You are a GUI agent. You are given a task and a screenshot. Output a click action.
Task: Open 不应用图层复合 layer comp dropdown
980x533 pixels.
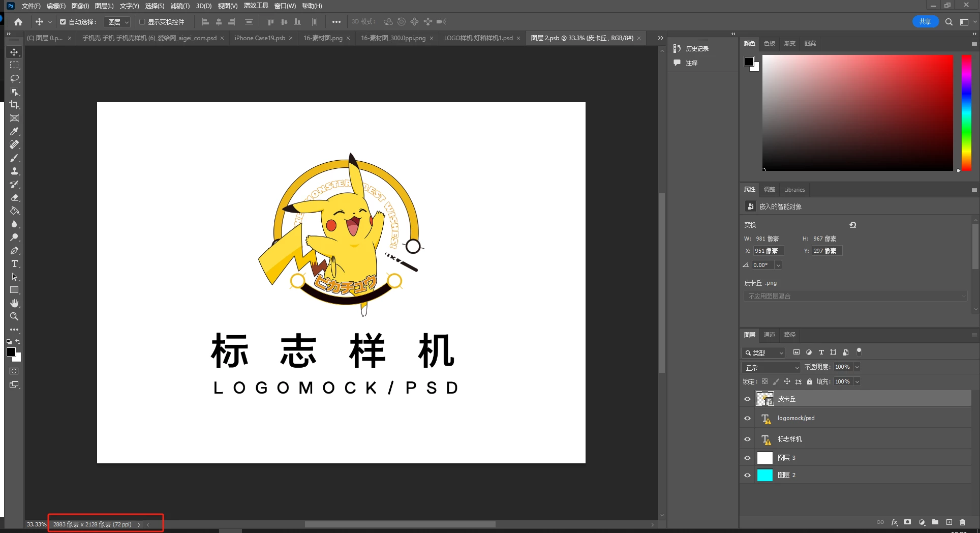tap(855, 296)
